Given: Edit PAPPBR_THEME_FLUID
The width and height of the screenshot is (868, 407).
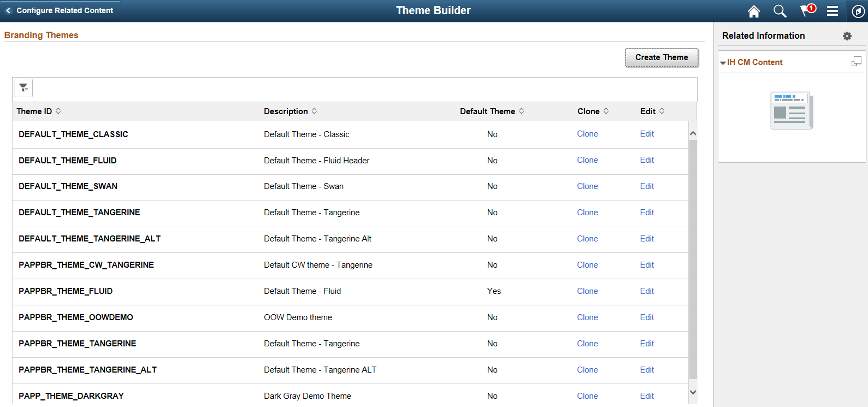Looking at the screenshot, I should coord(647,291).
